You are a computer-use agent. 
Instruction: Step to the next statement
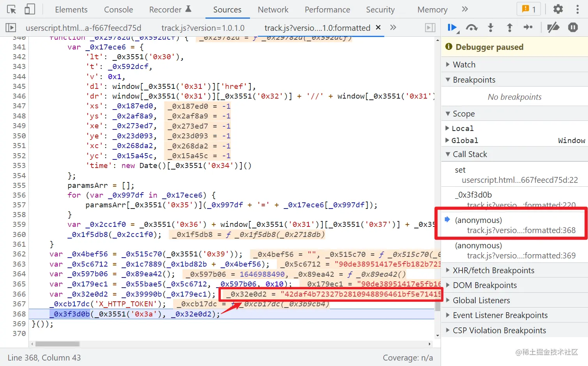click(528, 27)
